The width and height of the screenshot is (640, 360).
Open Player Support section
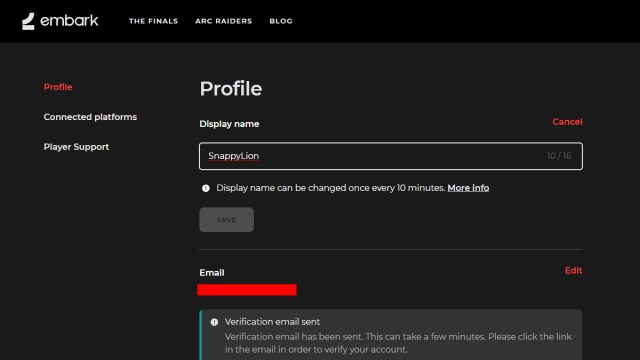[76, 147]
